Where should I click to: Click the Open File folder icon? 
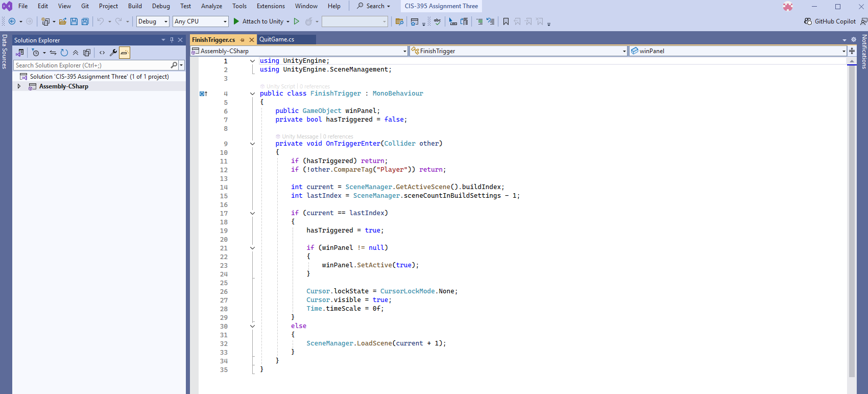63,21
